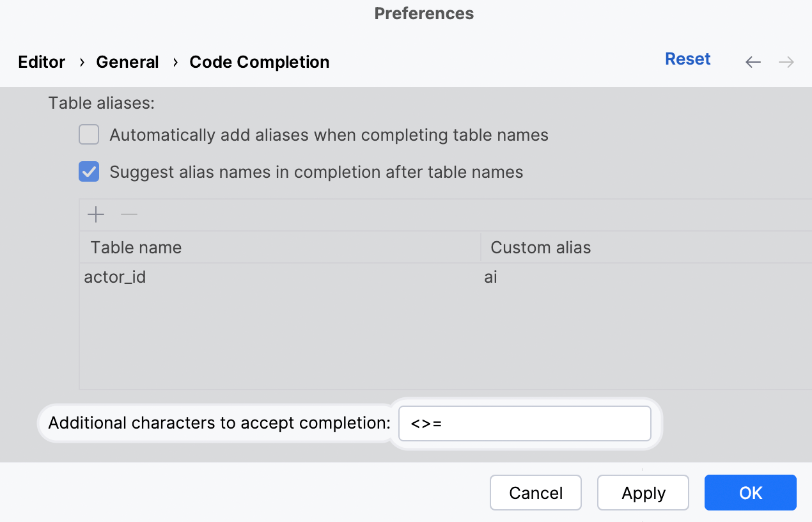Screen dimensions: 812x522
Task: Click the 'Additional characters to accept completion' label
Action: point(219,423)
